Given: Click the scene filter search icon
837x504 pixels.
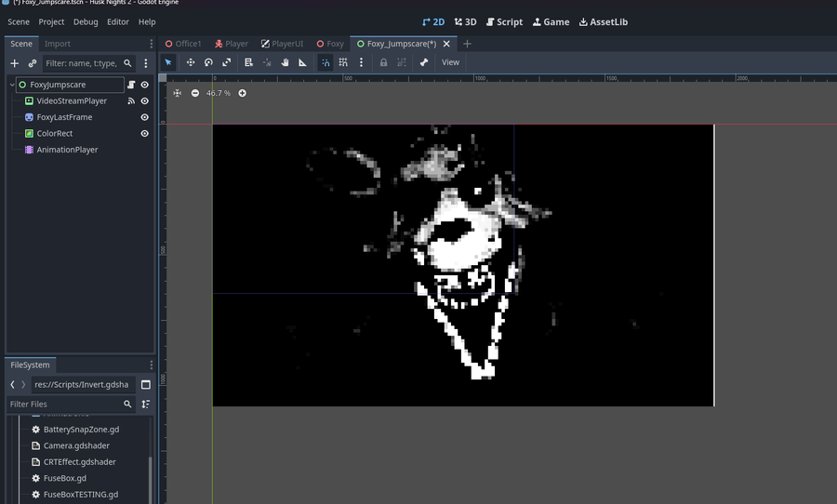Looking at the screenshot, I should [127, 63].
